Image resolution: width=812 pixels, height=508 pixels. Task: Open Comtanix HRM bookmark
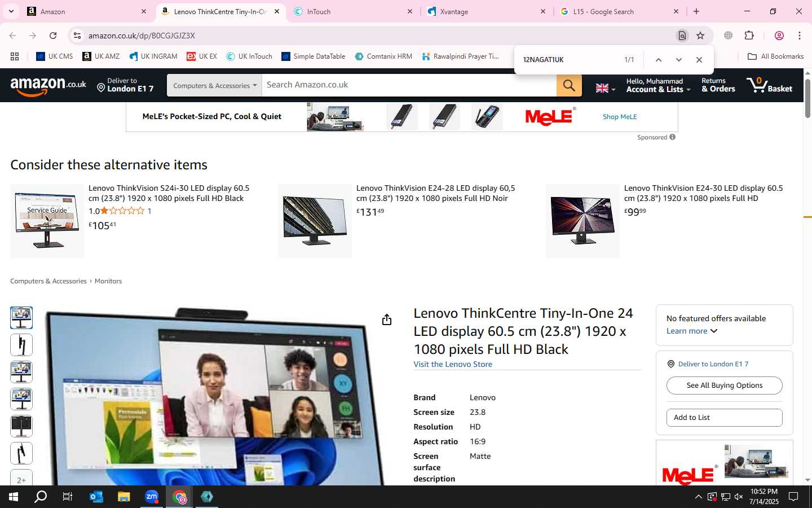pos(383,56)
